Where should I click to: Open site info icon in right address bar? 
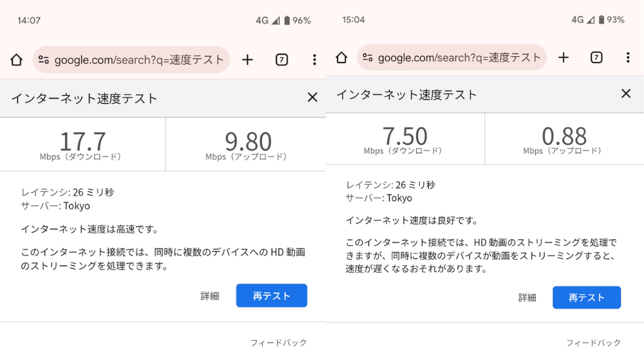click(x=368, y=57)
